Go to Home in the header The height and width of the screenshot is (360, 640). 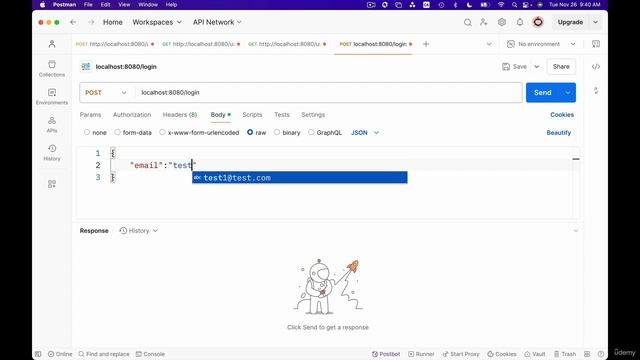113,22
